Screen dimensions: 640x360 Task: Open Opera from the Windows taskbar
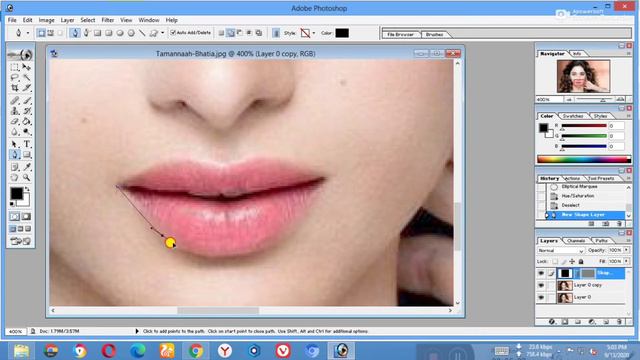pos(109,351)
